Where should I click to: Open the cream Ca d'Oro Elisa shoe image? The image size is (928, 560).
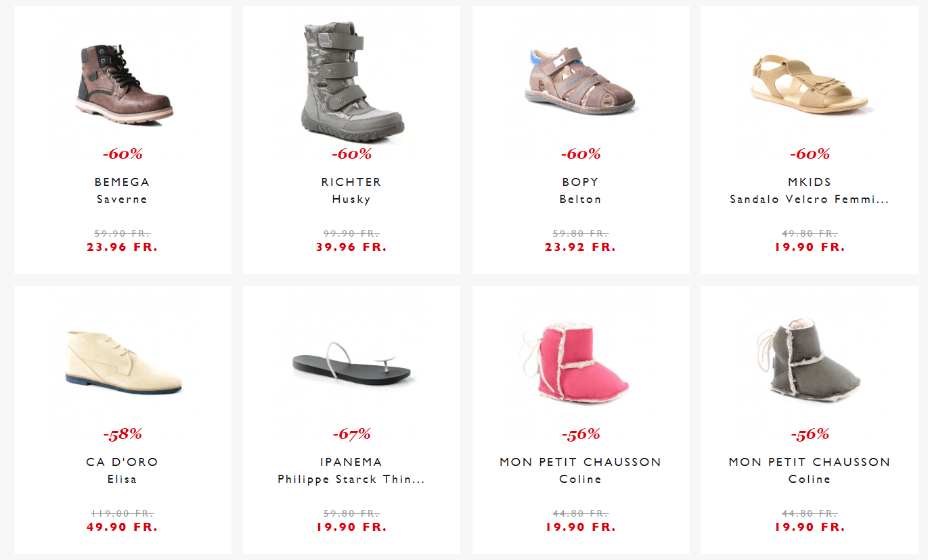click(124, 362)
